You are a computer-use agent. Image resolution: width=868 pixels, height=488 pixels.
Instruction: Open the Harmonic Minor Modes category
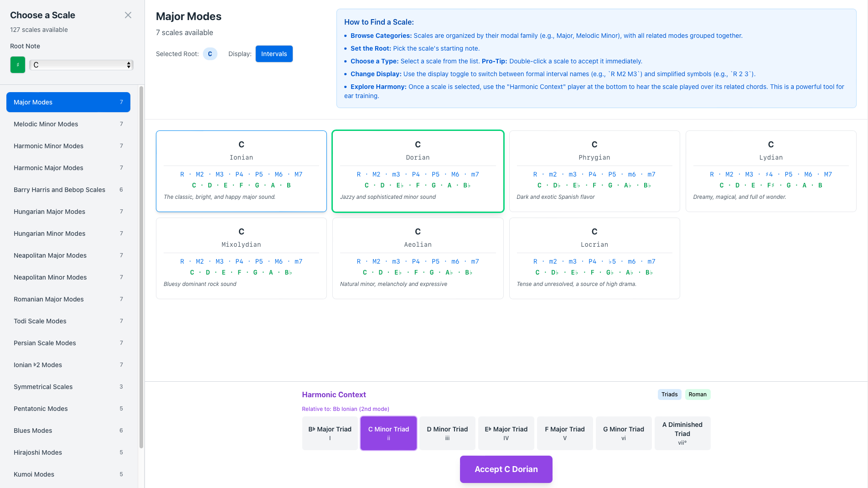tap(68, 146)
